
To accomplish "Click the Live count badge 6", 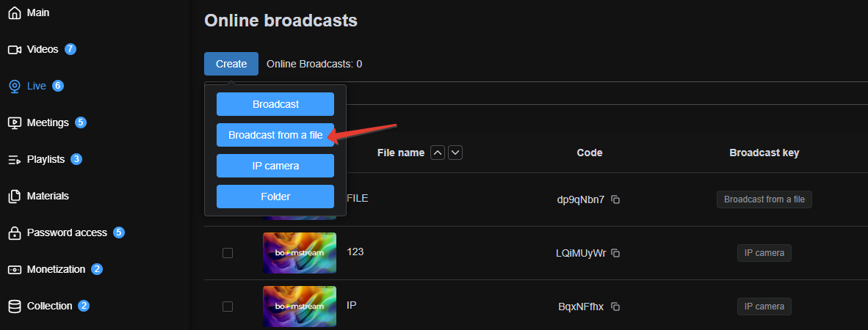I will coord(58,86).
